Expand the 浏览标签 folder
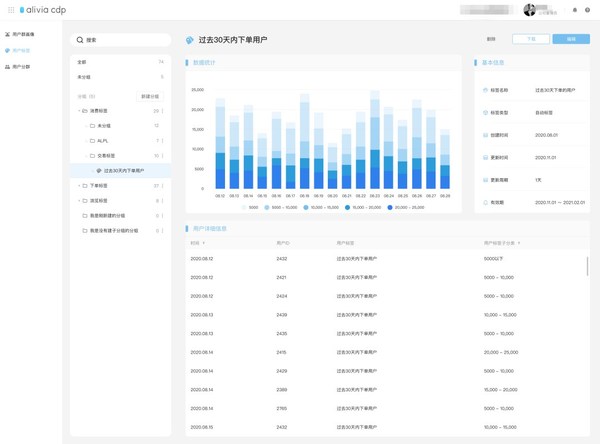Viewport: 600px width, 444px height. point(79,201)
